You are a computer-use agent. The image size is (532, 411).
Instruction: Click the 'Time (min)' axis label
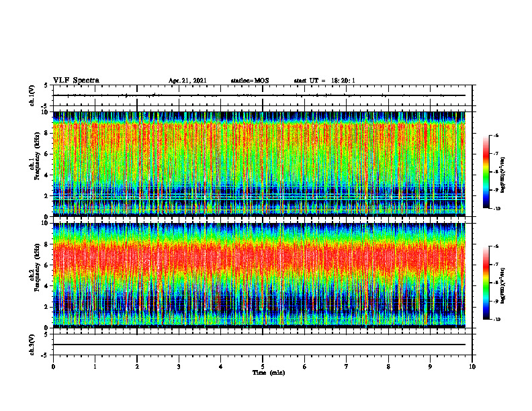269,373
